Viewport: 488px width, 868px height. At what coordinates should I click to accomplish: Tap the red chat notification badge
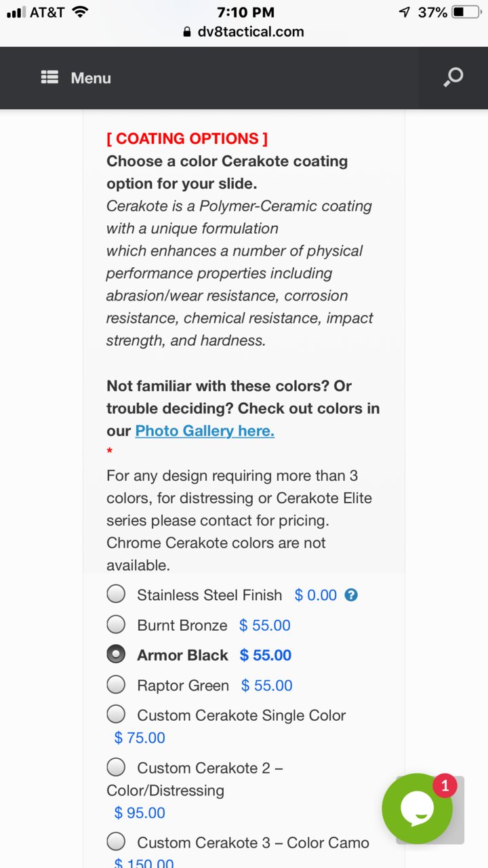[445, 786]
